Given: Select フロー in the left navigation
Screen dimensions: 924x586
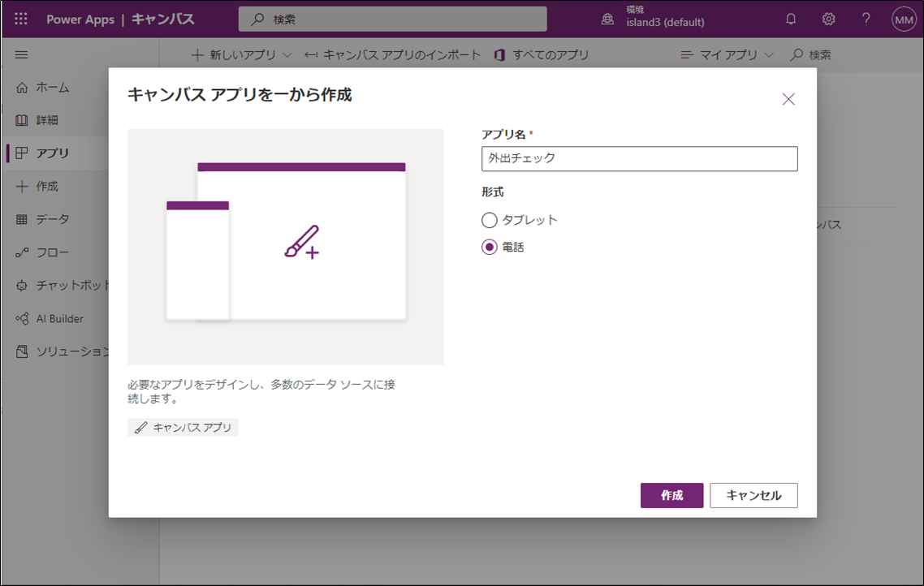Looking at the screenshot, I should point(49,252).
